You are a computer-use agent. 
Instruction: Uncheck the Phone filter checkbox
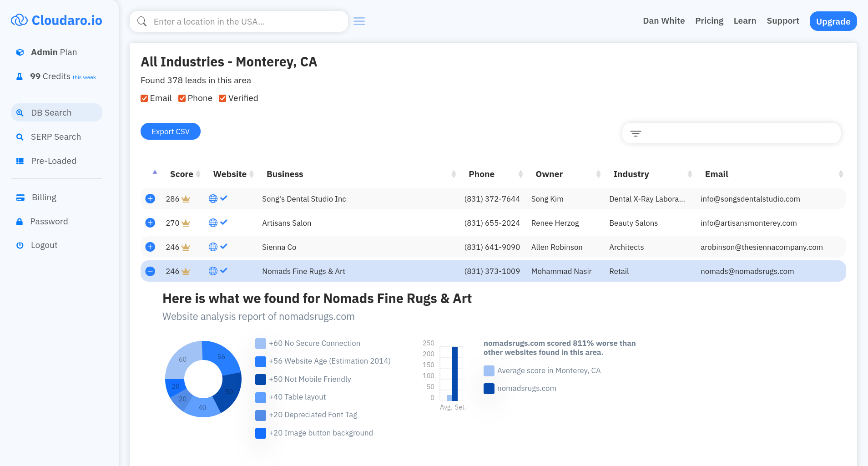182,98
